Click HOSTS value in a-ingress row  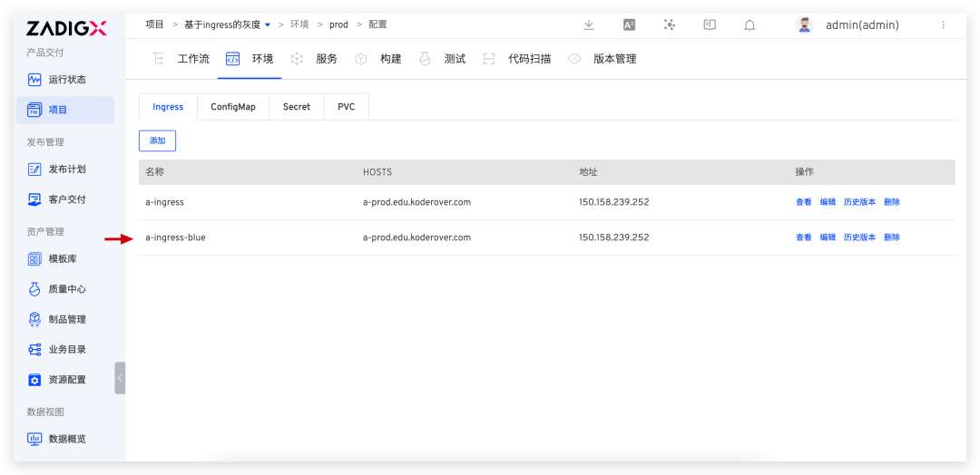tap(416, 202)
